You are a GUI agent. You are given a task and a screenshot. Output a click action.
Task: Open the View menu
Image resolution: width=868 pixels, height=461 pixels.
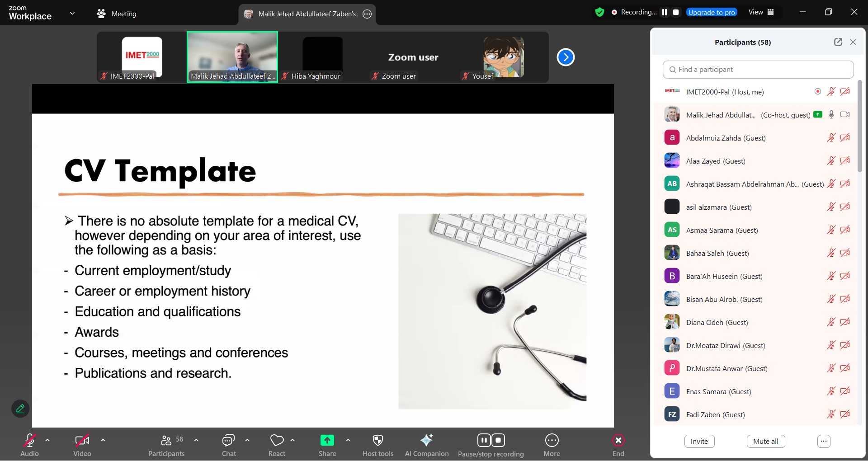[x=761, y=12]
